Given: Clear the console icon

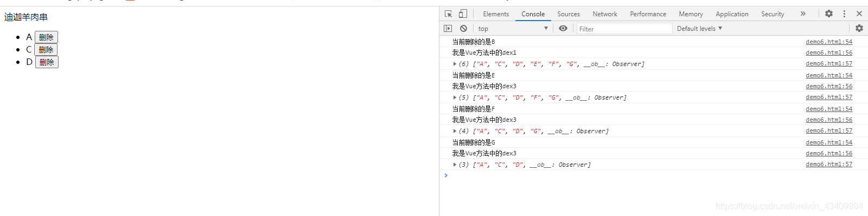Looking at the screenshot, I should coord(463,28).
